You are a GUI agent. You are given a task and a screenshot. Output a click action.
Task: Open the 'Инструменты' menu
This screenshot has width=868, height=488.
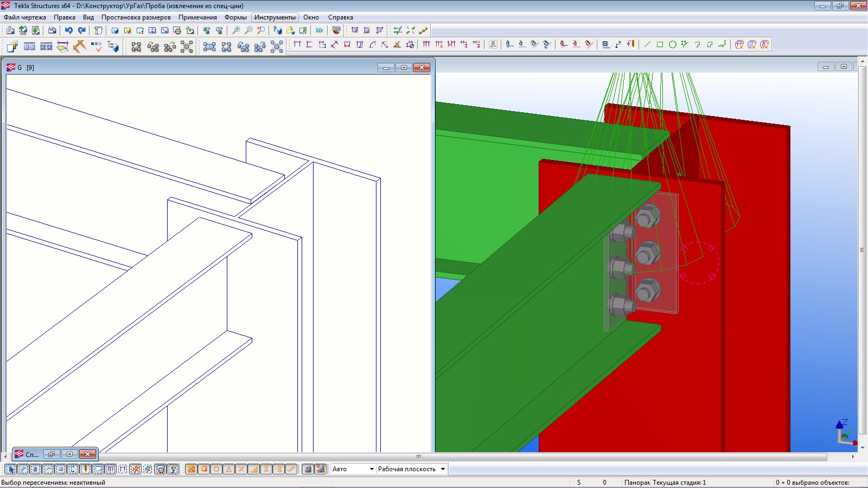click(x=275, y=17)
